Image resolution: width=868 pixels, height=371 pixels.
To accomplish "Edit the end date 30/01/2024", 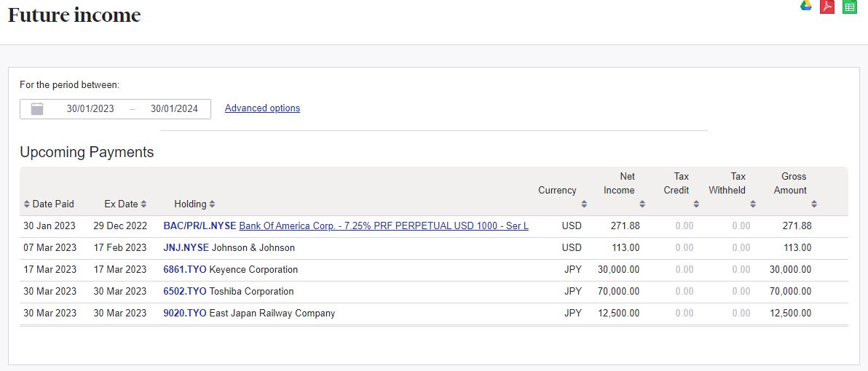I will pyautogui.click(x=174, y=109).
